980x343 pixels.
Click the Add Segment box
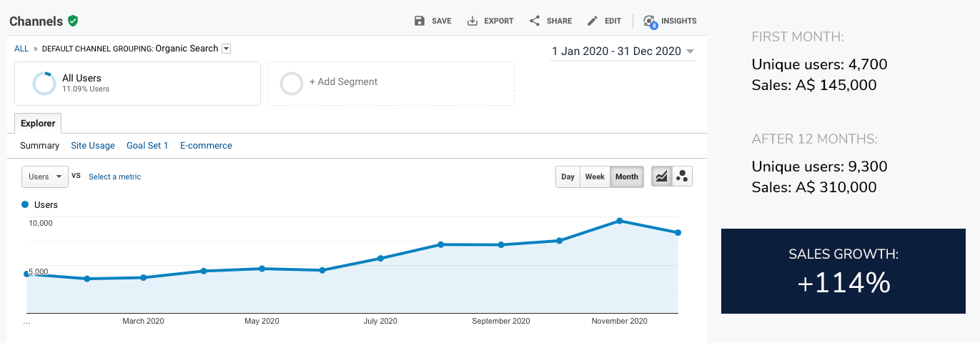pos(391,83)
